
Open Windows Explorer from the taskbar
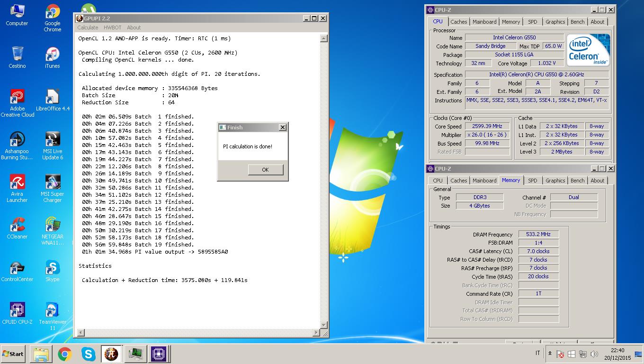coord(41,354)
